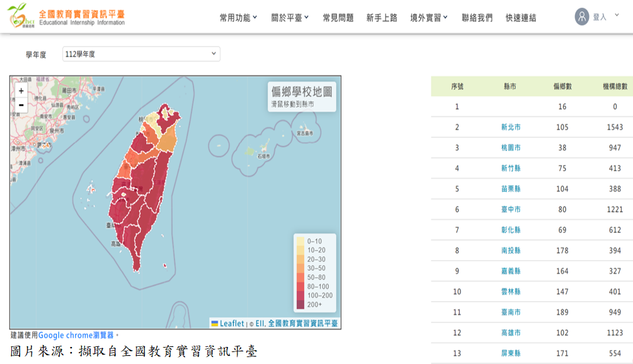Follow the Google chrome瀏覽器 link
Viewport: 633px width, 364px height.
[x=76, y=335]
